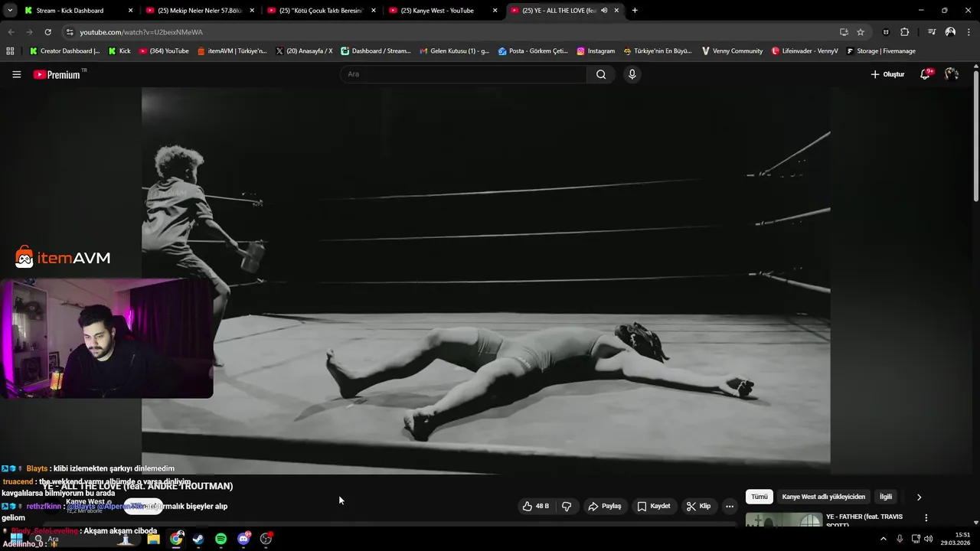The image size is (980, 551).
Task: Open the apps grid in bookmarks bar
Action: (10, 51)
